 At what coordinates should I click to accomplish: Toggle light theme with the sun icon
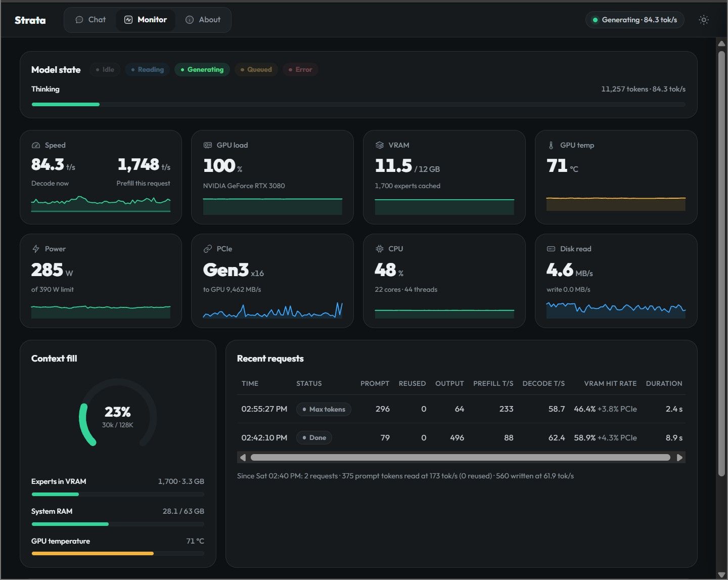704,20
